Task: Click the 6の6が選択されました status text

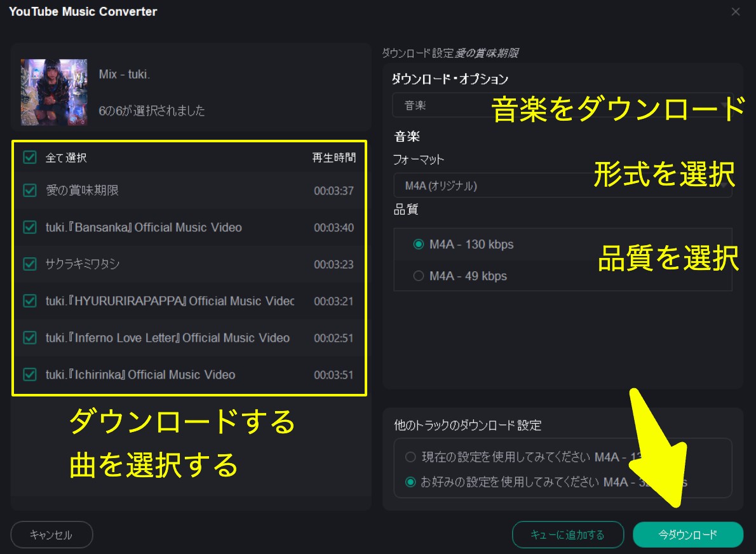Action: 152,111
